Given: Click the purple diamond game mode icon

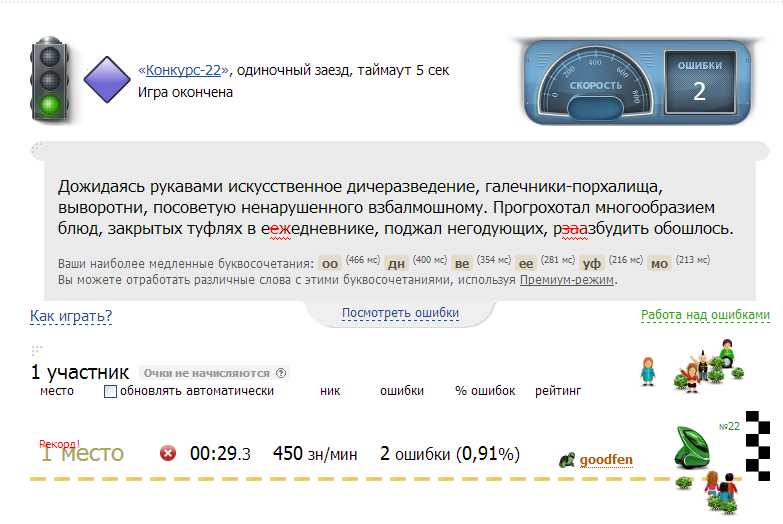Looking at the screenshot, I should pos(107,79).
